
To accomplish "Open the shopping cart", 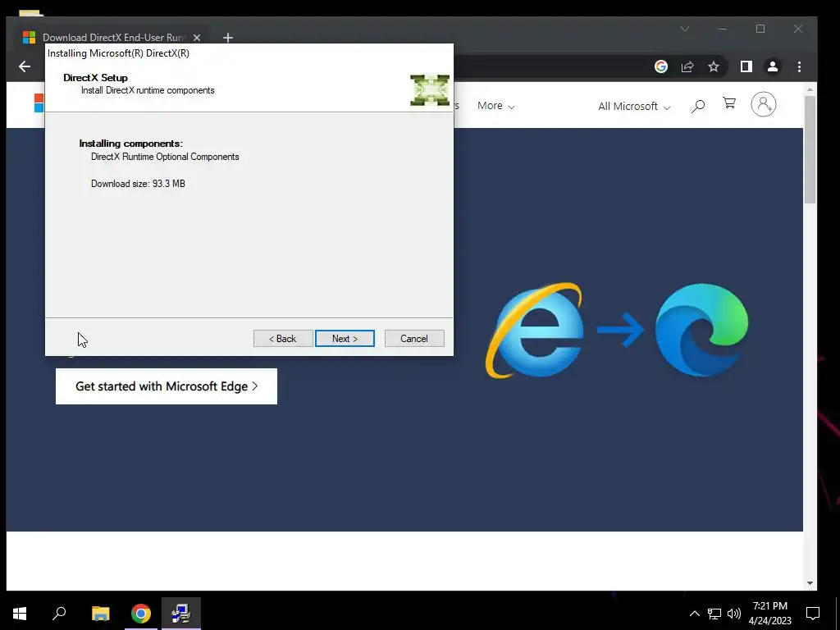I will pos(729,103).
